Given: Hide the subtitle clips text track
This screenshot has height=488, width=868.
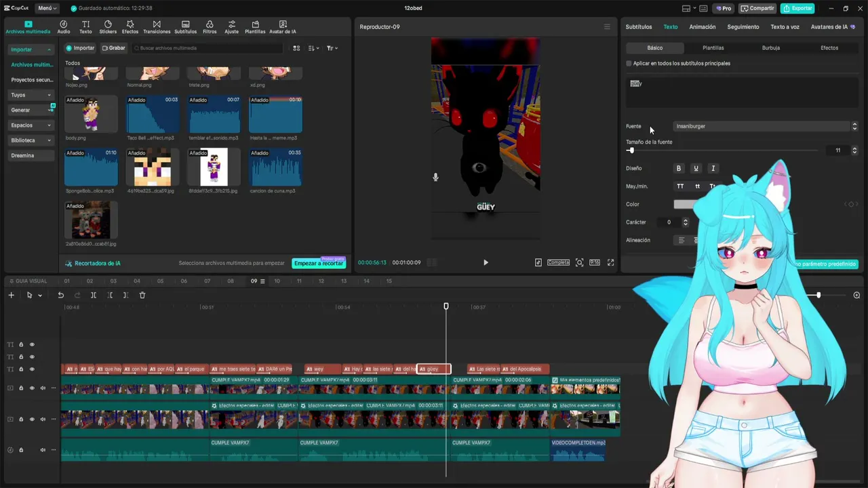Looking at the screenshot, I should [32, 369].
